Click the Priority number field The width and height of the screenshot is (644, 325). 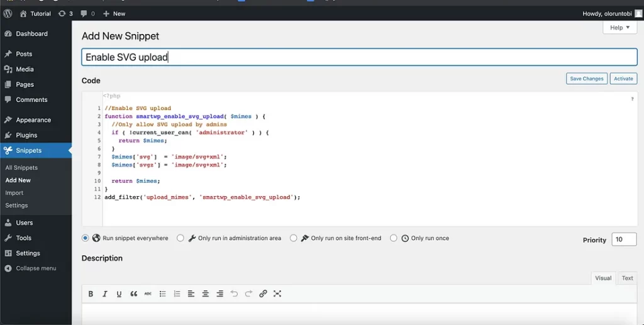pyautogui.click(x=624, y=240)
